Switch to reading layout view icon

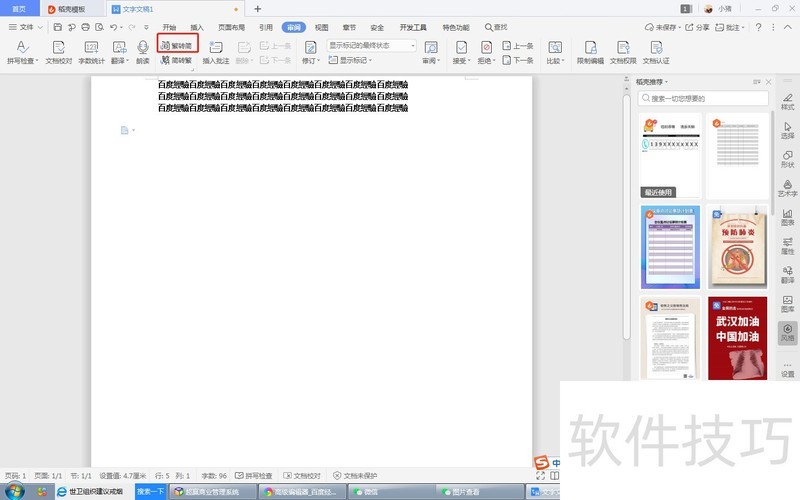(554, 476)
